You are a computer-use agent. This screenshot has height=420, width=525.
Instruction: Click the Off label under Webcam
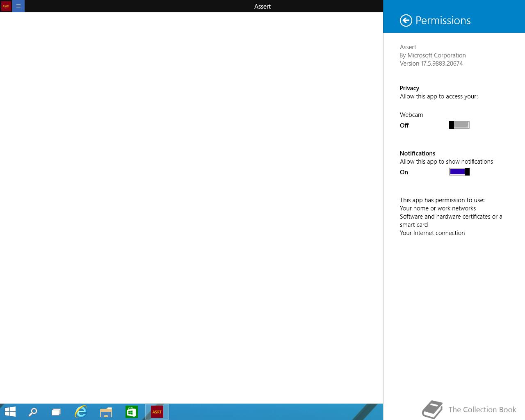pyautogui.click(x=404, y=126)
